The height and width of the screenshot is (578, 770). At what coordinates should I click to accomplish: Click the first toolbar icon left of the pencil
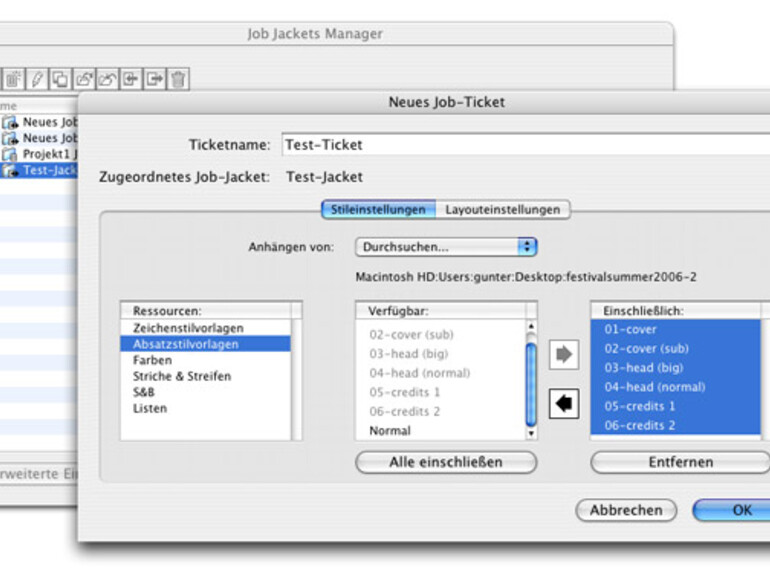[x=13, y=79]
